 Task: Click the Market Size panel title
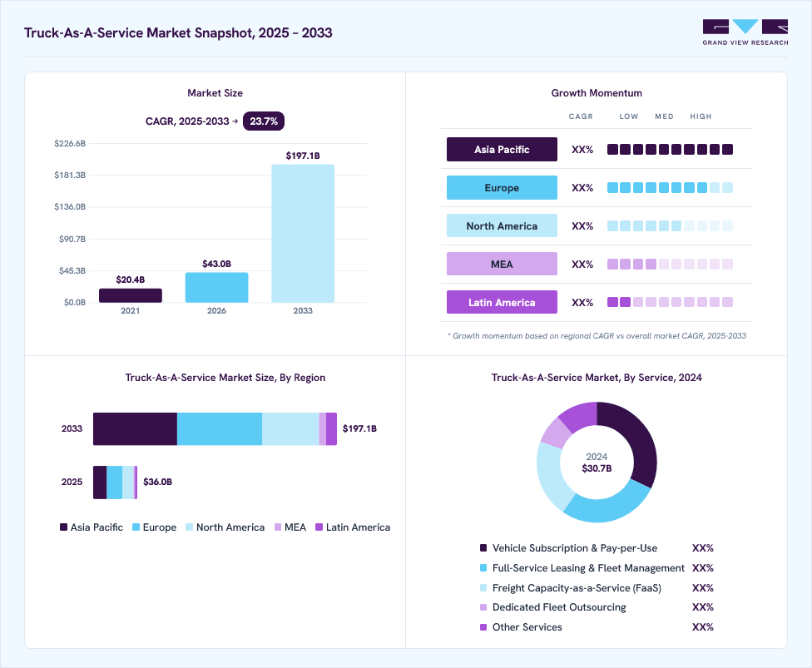pyautogui.click(x=215, y=93)
